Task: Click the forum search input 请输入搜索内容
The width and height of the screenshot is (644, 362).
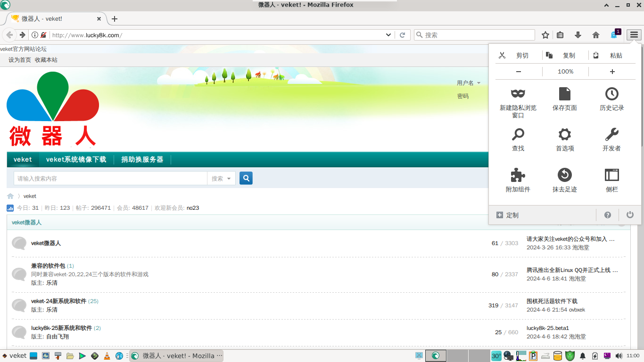Action: coord(110,178)
